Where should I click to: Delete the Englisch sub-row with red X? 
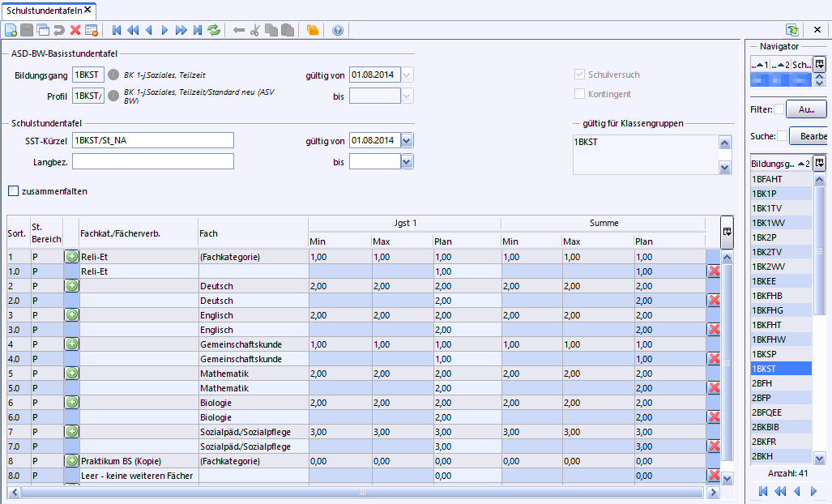[x=714, y=330]
